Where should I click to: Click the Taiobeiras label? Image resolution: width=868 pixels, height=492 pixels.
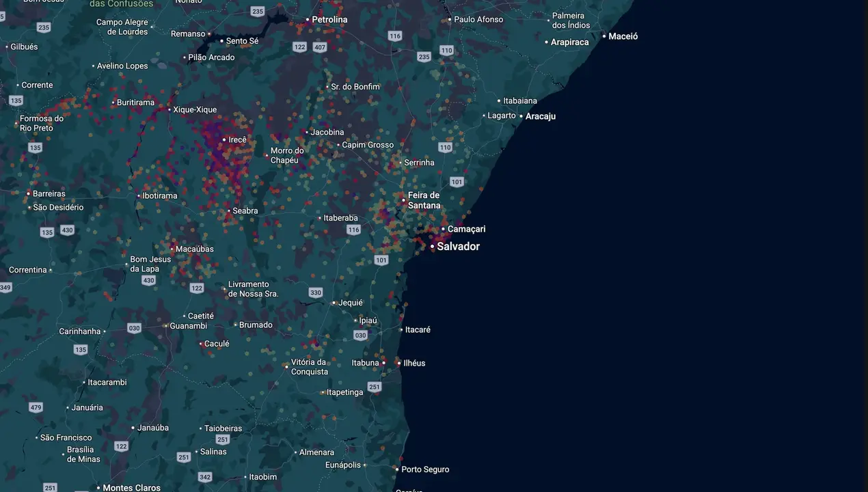(223, 429)
